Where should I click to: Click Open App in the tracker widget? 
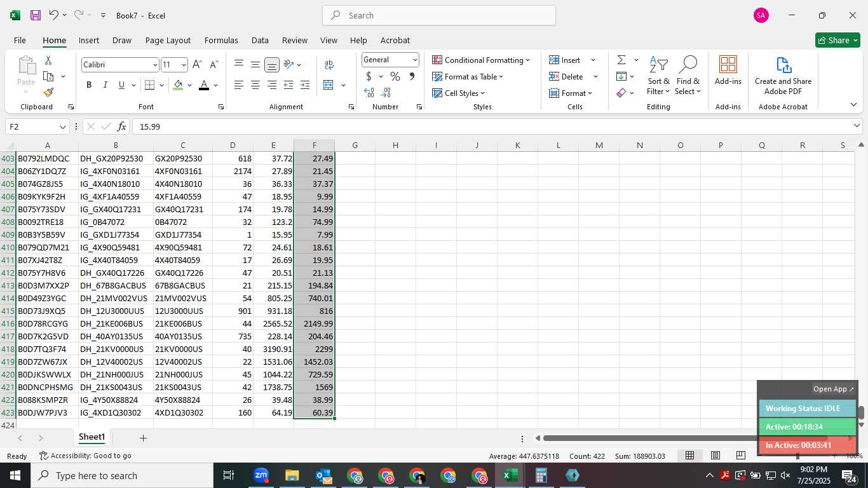[834, 389]
